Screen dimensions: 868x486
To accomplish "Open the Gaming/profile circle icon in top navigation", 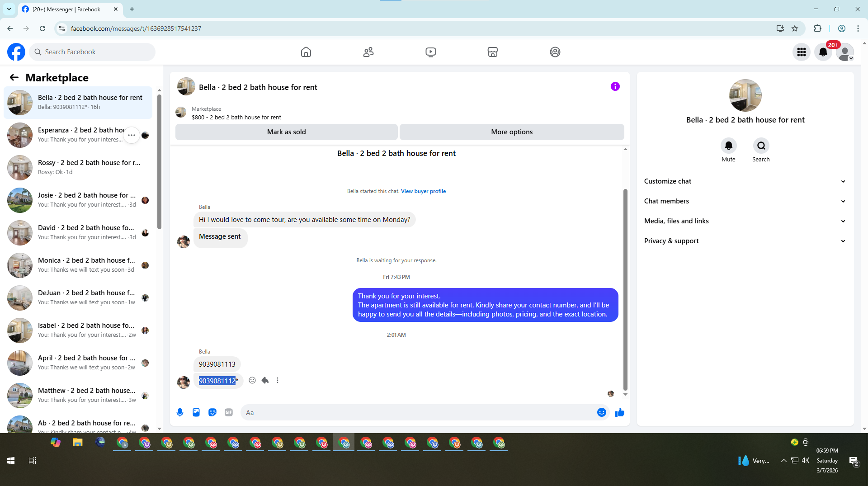I will point(555,52).
